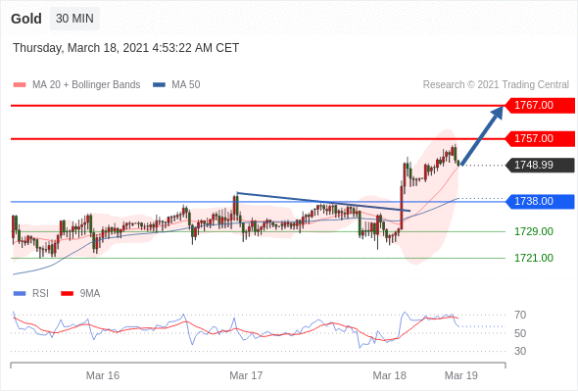Click the 1757.00 resistance price tag
578x392 pixels.
coord(540,138)
